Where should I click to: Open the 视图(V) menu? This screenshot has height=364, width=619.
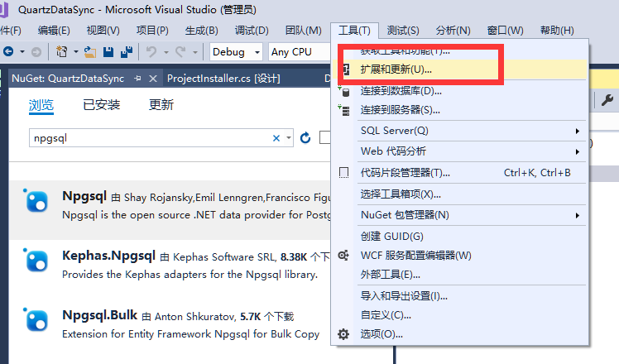click(103, 31)
